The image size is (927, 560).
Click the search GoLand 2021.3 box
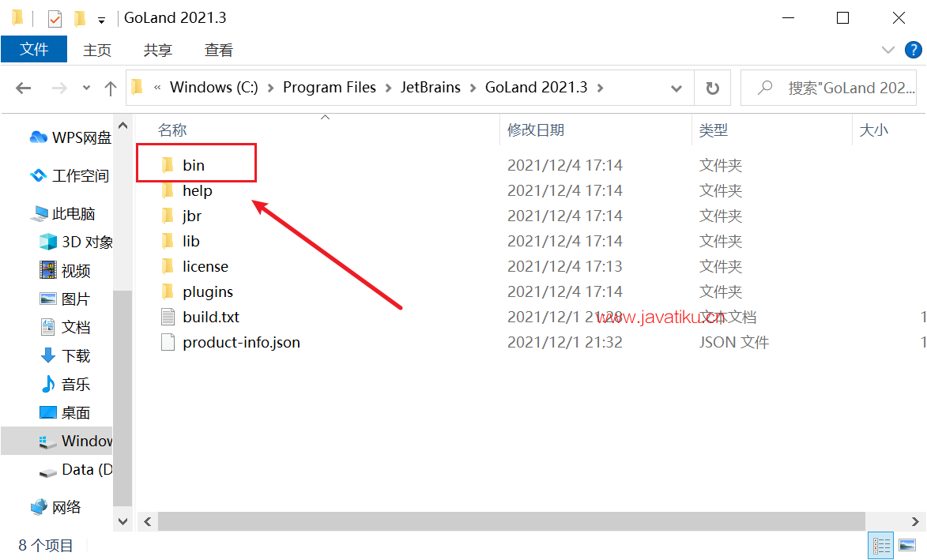pos(829,88)
